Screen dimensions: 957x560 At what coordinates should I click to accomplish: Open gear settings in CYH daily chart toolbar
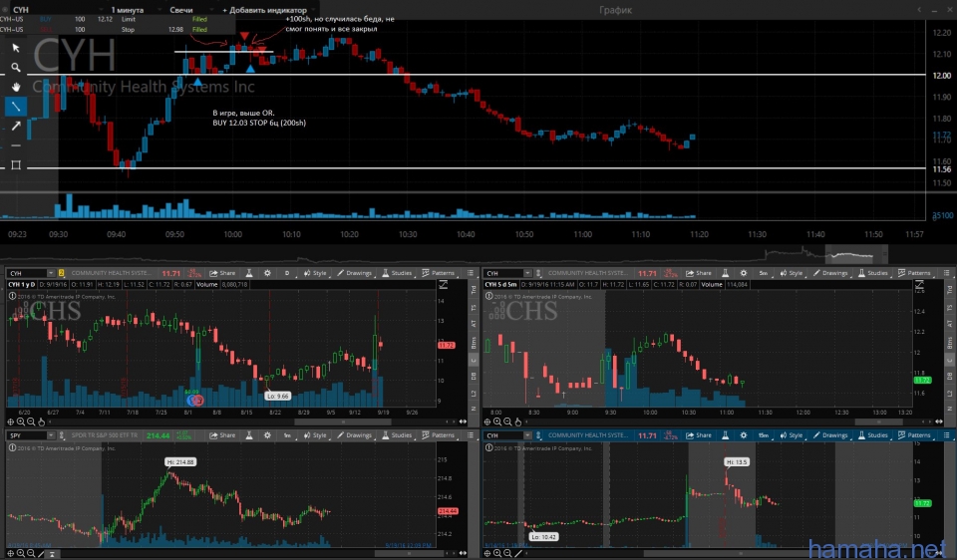click(267, 273)
